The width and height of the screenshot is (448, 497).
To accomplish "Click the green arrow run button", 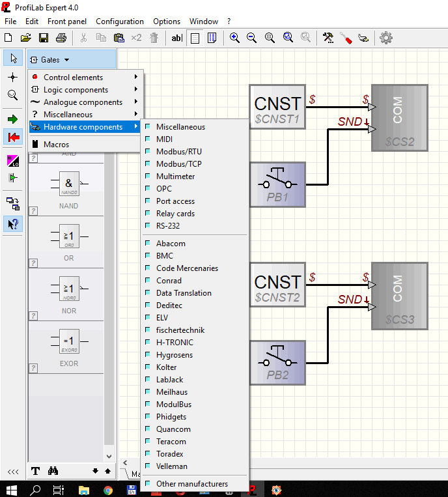I will (12, 119).
